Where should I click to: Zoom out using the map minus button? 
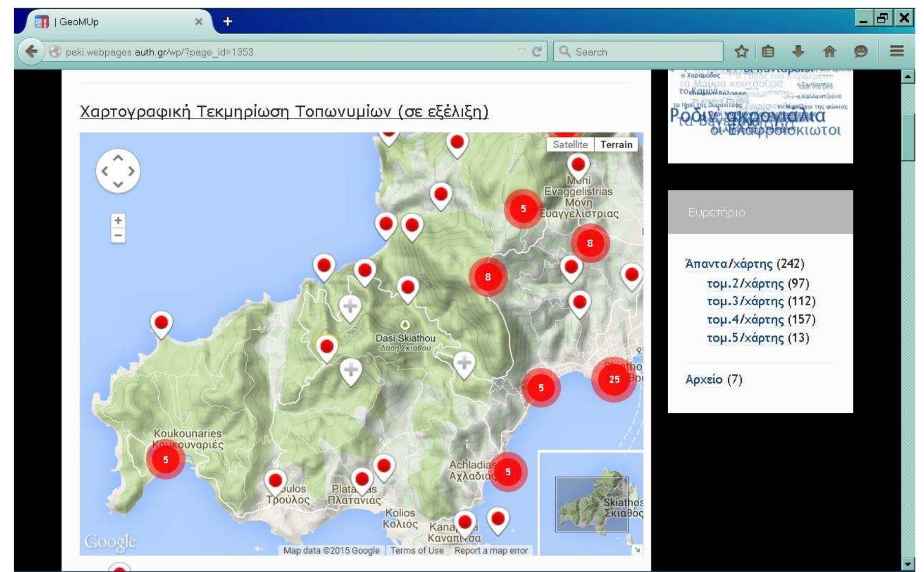tap(117, 236)
